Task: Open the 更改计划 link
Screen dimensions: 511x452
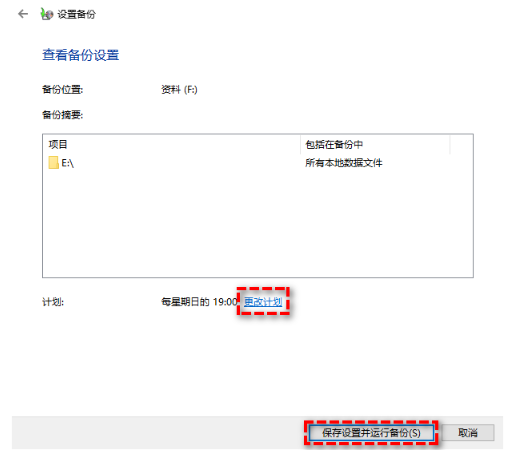Action: [263, 302]
